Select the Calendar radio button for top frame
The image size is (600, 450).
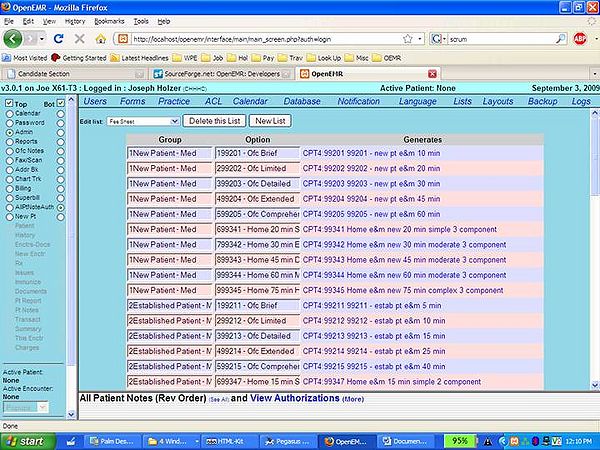(x=10, y=113)
